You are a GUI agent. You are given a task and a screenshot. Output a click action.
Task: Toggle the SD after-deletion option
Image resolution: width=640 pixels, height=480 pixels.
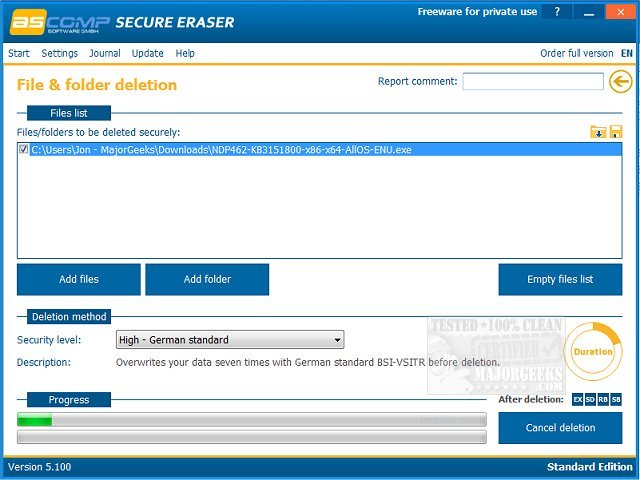[x=590, y=400]
